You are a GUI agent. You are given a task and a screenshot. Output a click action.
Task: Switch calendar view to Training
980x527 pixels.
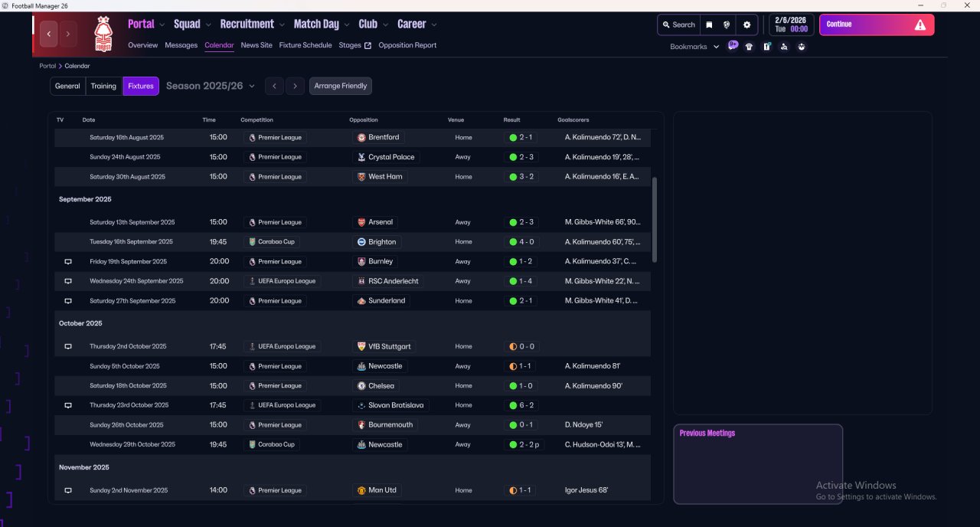tap(103, 86)
